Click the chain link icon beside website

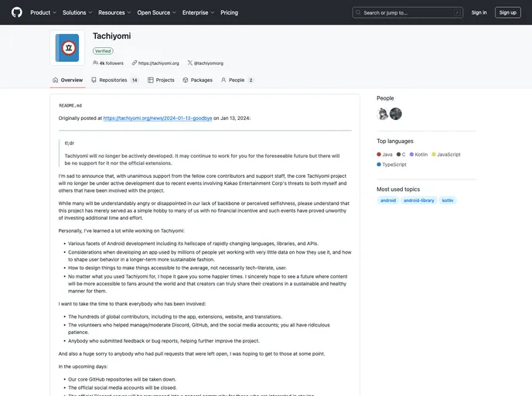[x=135, y=63]
